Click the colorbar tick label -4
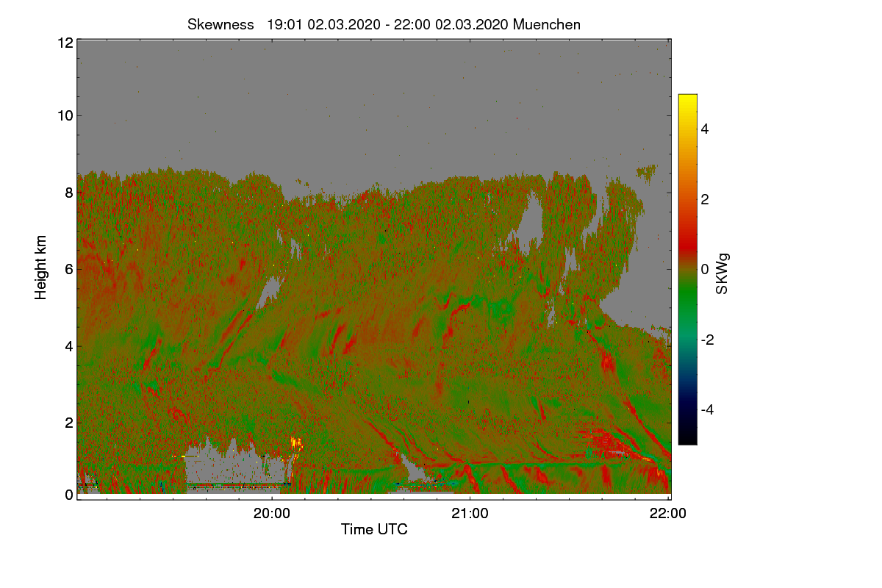The height and width of the screenshot is (588, 882). pyautogui.click(x=706, y=409)
